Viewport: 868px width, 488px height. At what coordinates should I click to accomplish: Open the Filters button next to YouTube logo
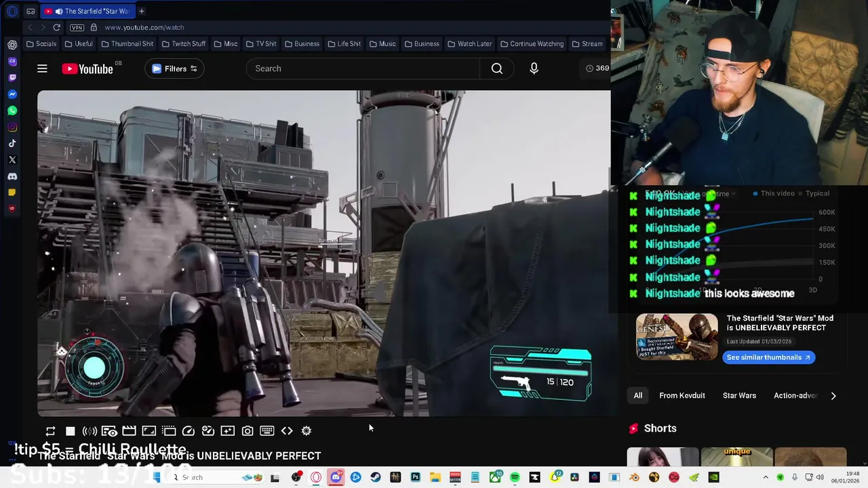coord(174,68)
